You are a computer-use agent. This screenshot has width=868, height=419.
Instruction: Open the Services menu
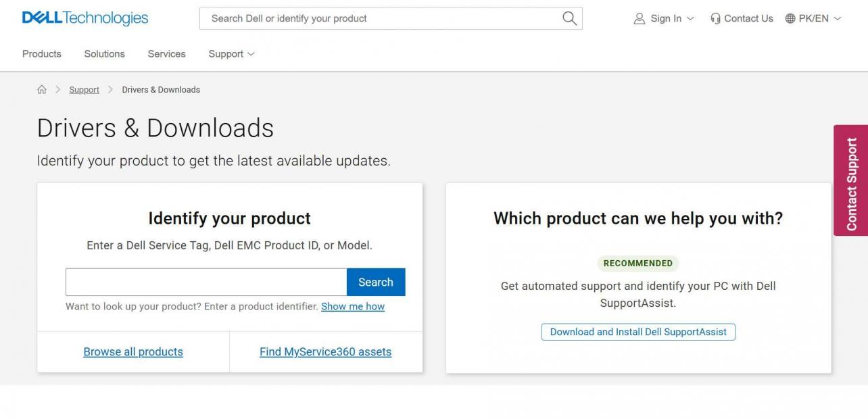(166, 54)
